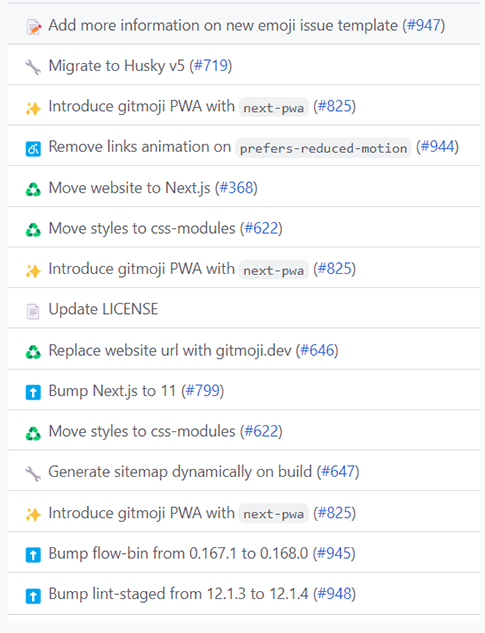Open pull request link #719
The width and height of the screenshot is (485, 633).
[211, 66]
